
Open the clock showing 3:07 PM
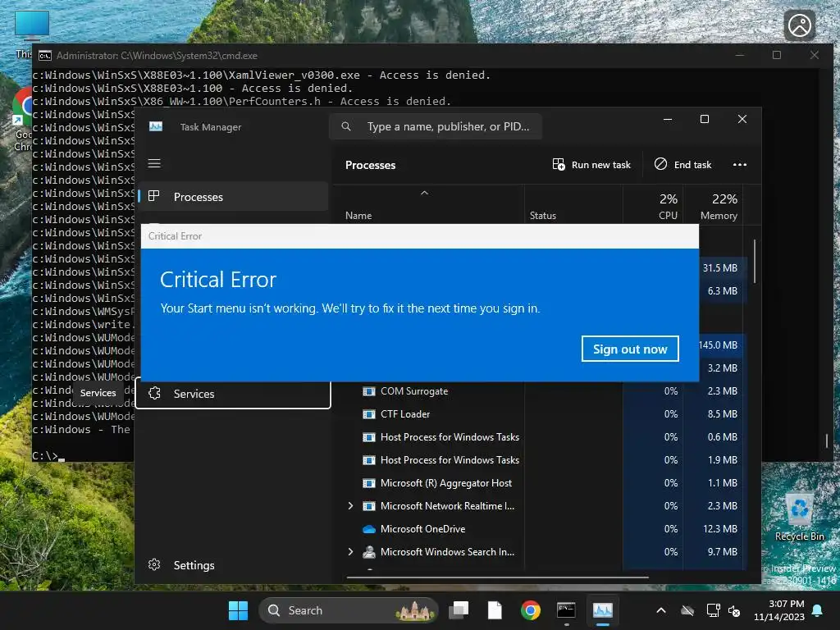(x=779, y=610)
